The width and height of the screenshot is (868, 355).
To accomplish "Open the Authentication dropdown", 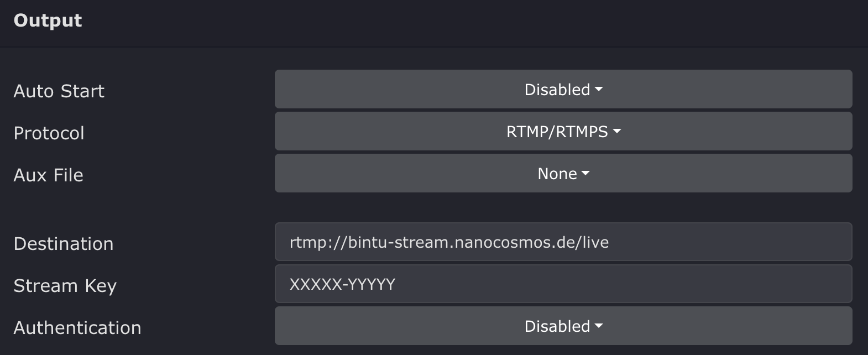I will [563, 326].
